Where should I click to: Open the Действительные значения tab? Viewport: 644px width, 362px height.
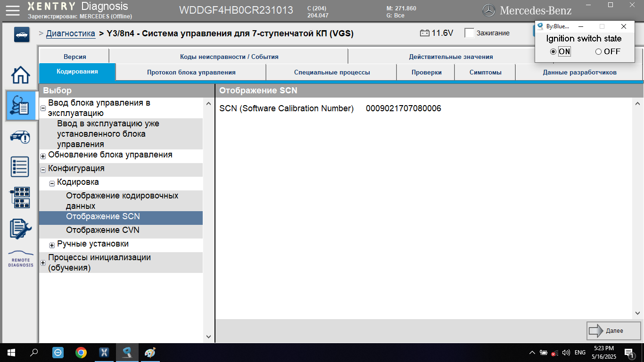pyautogui.click(x=451, y=57)
